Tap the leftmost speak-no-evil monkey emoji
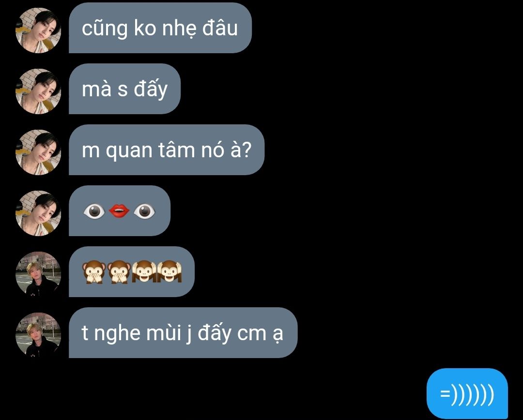Image resolution: width=523 pixels, height=420 pixels. click(x=94, y=271)
